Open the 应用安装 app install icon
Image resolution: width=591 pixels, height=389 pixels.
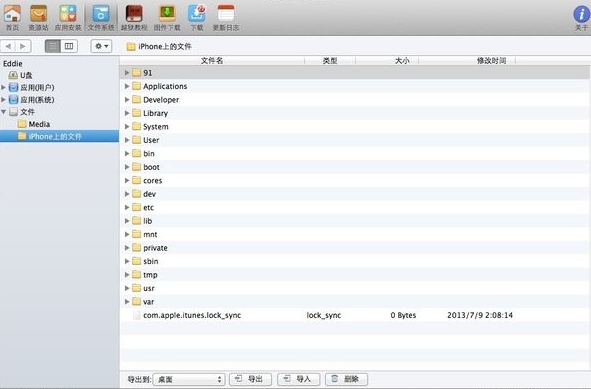[x=68, y=17]
